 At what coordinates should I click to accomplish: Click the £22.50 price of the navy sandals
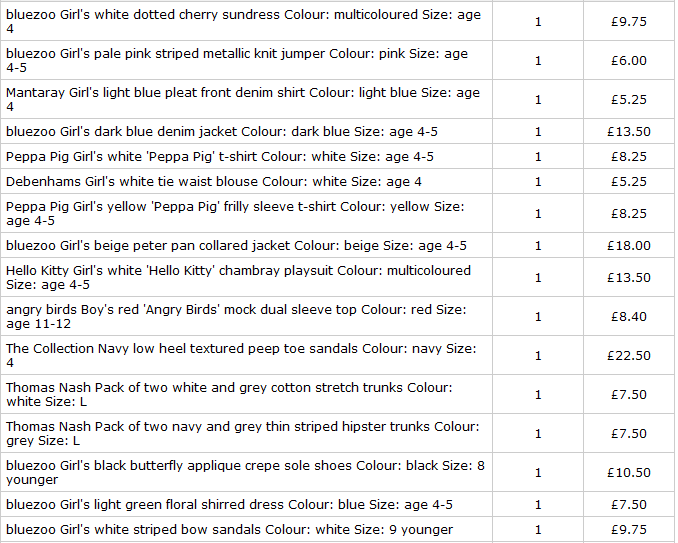[629, 355]
